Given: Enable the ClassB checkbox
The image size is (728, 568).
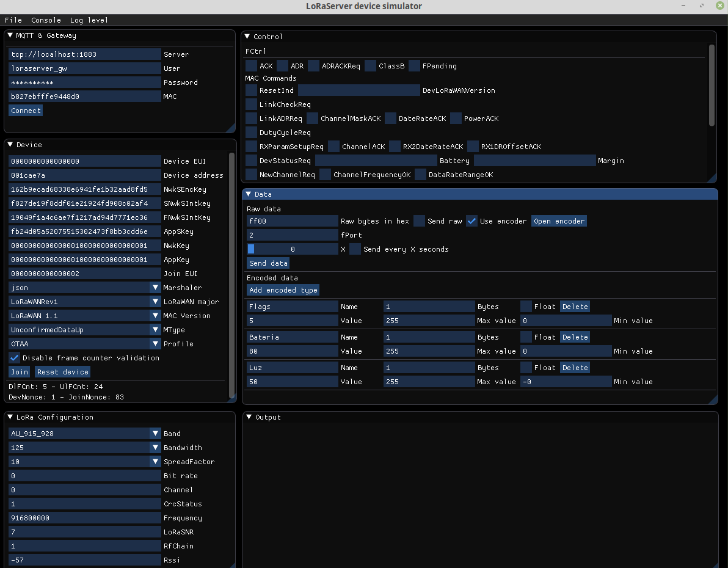Looking at the screenshot, I should [371, 66].
